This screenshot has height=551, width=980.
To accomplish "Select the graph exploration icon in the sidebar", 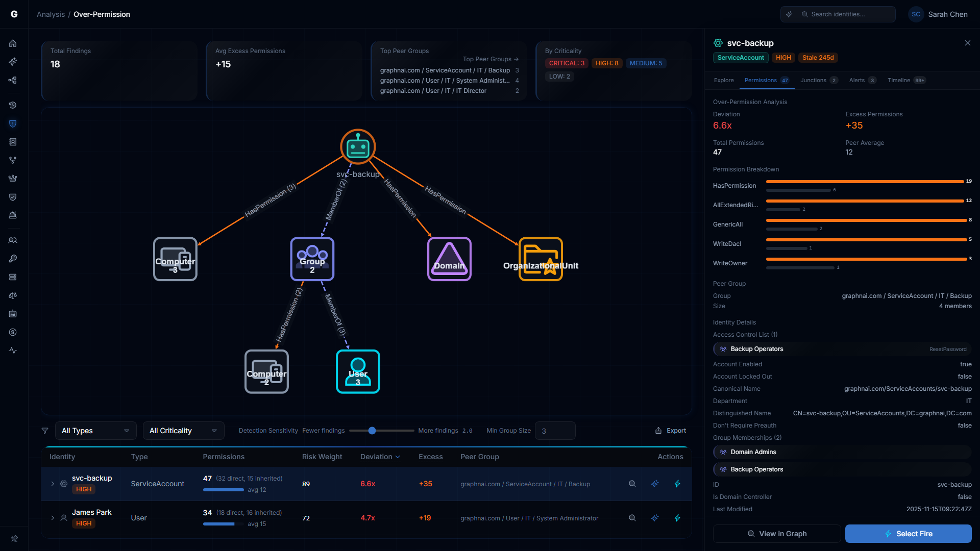I will tap(13, 80).
